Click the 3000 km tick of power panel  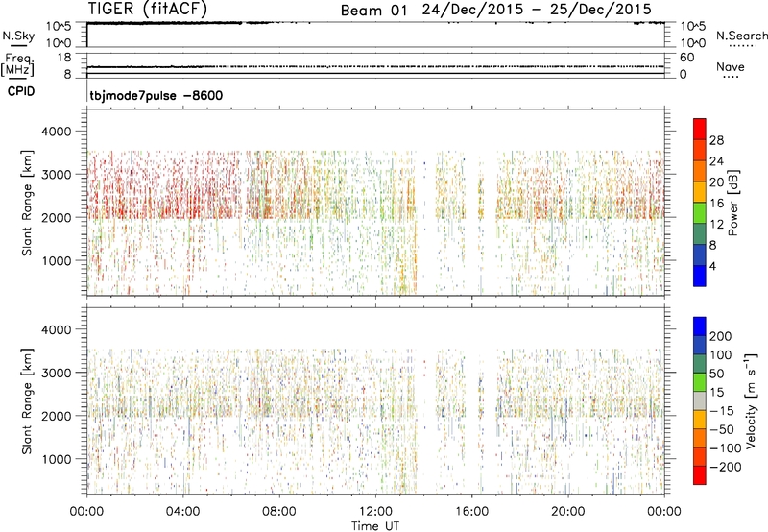(x=56, y=175)
